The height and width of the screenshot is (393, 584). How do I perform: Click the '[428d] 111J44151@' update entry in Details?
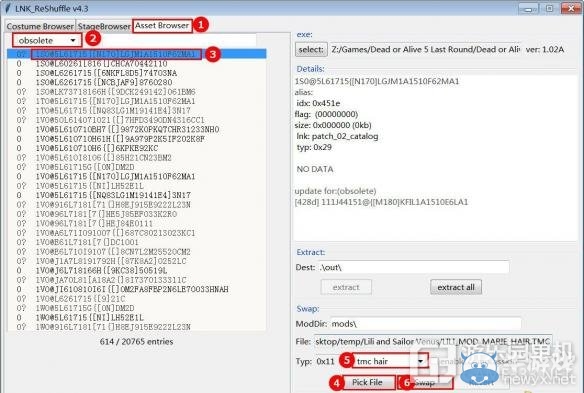pos(381,202)
